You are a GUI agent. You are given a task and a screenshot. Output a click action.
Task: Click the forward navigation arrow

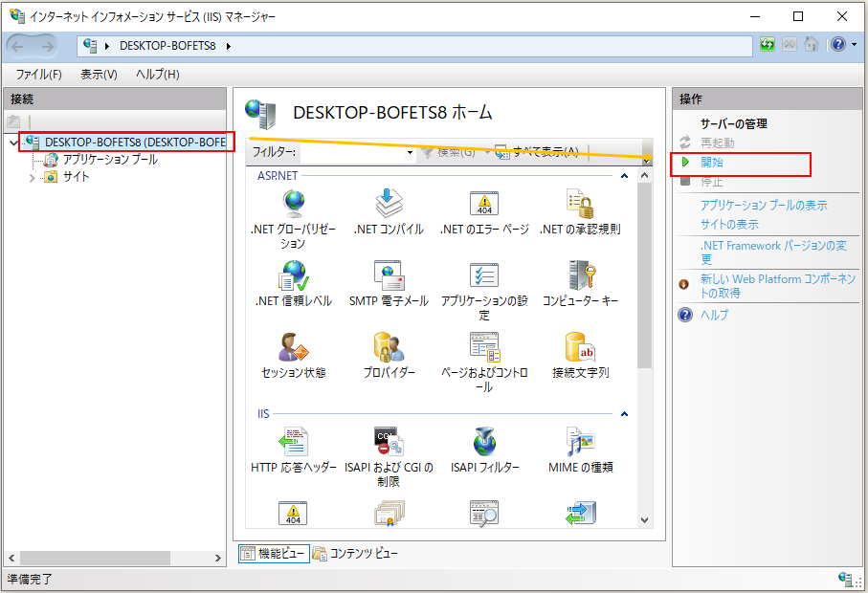coord(48,47)
